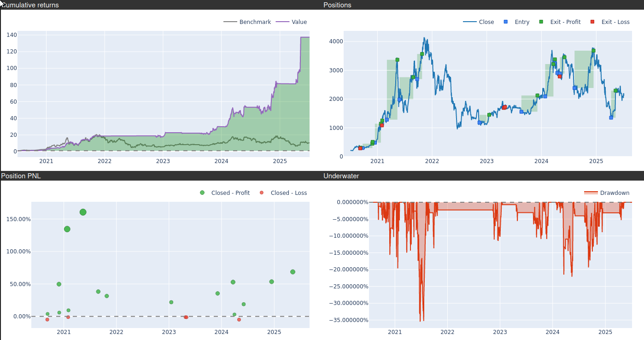Click the blue Entry marker in 2025 price dip
The height and width of the screenshot is (340, 644).
click(611, 117)
